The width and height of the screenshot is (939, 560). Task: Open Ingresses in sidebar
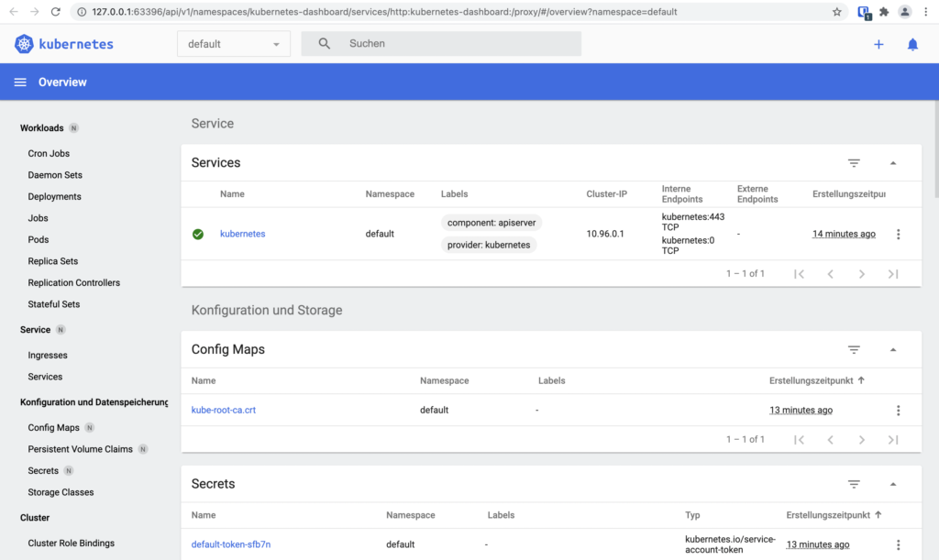[x=48, y=356]
